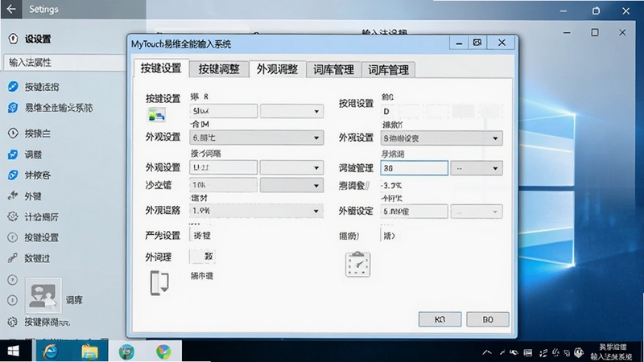Image resolution: width=644 pixels, height=362 pixels.
Task: Expand the right-side 外观设置 combo box
Action: 441,138
